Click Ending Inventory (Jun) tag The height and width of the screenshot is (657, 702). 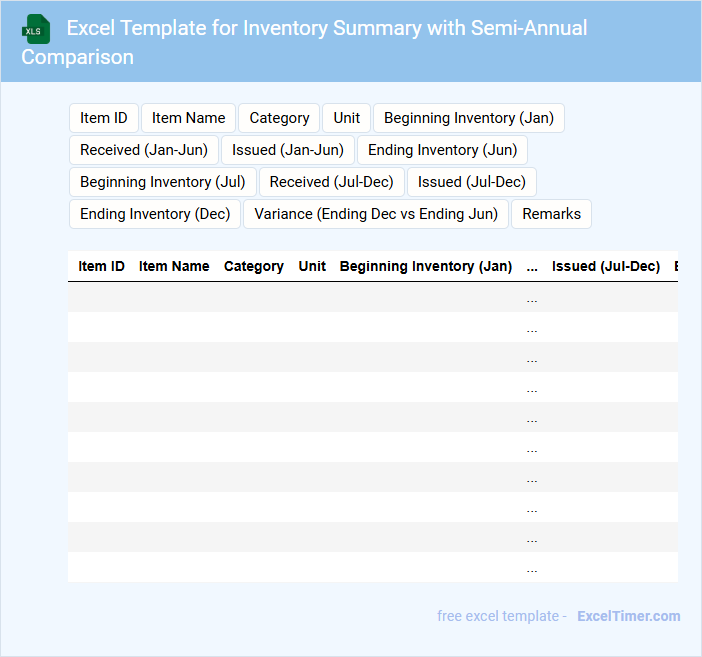tap(442, 150)
